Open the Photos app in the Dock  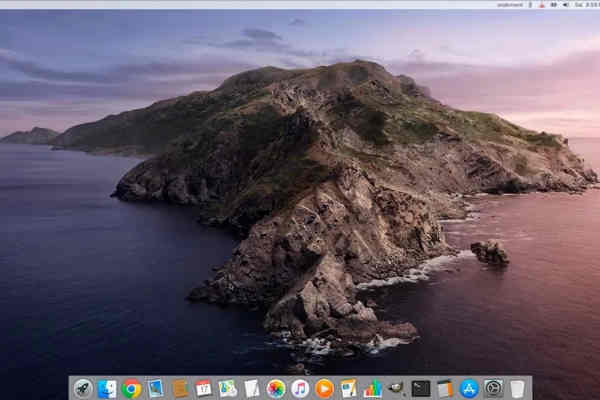276,389
